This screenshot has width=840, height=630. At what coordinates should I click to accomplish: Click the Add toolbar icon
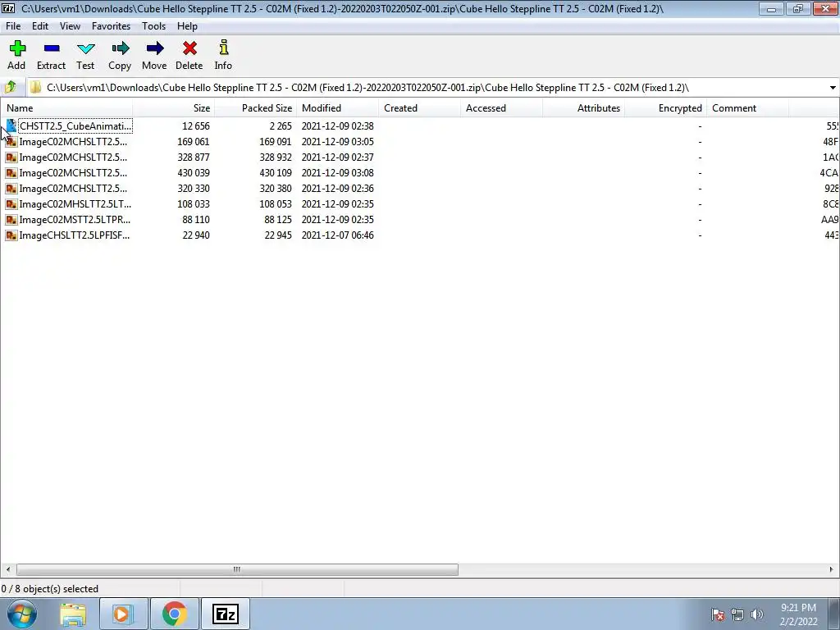click(x=17, y=48)
